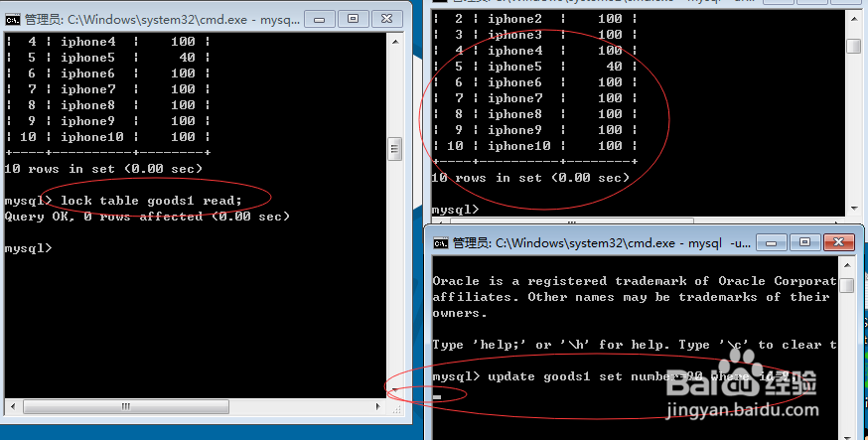Click value '40' in top-right window
Image resolution: width=868 pixels, height=440 pixels.
click(614, 67)
